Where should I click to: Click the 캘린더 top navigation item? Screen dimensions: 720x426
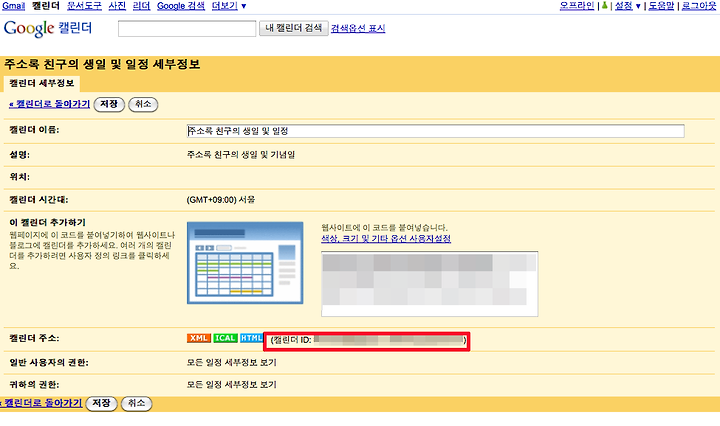tap(46, 6)
